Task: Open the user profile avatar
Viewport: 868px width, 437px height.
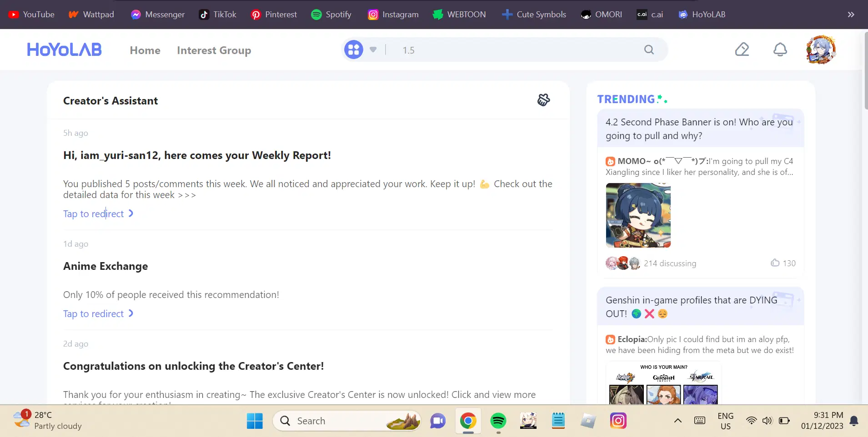Action: click(820, 50)
